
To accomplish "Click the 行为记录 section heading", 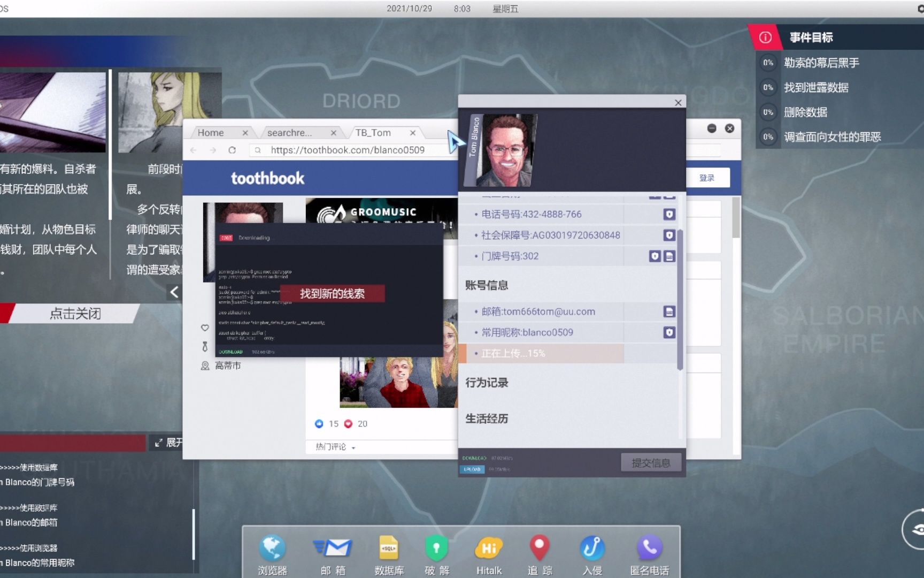I will [487, 383].
